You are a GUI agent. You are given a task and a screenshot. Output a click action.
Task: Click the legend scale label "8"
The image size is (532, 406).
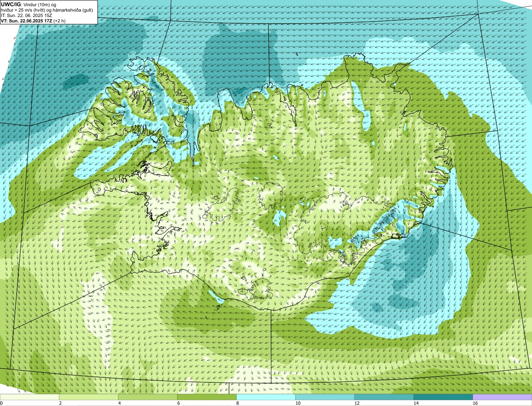[237, 403]
